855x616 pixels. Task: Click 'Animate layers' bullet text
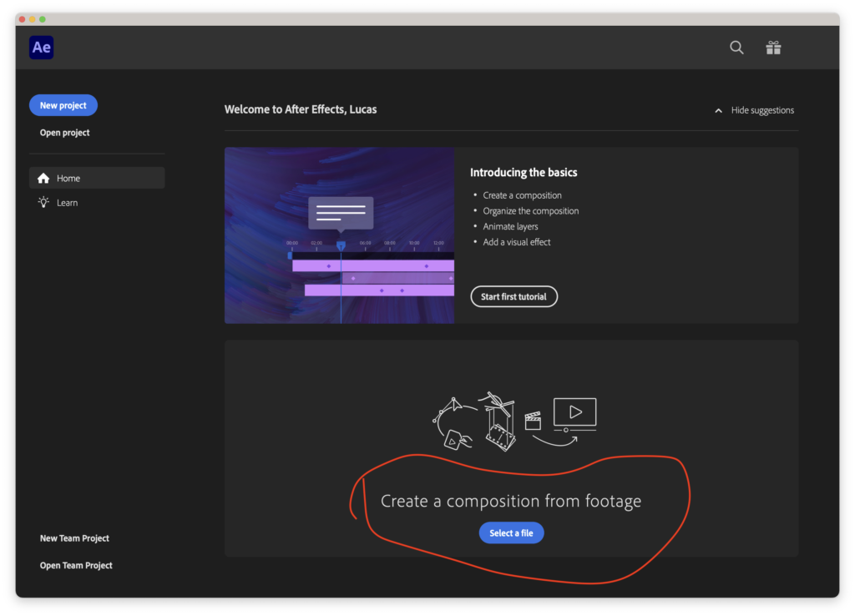[x=510, y=226]
